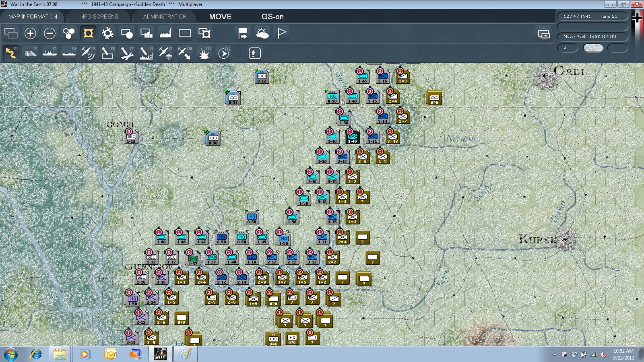The width and height of the screenshot is (644, 362).
Task: Zoom out the map with minus icon
Action: [50, 33]
